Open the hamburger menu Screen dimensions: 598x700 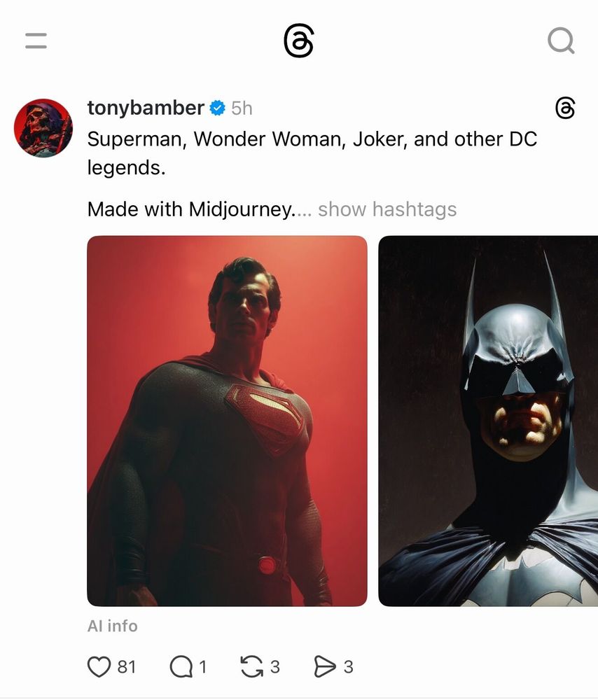coord(35,41)
